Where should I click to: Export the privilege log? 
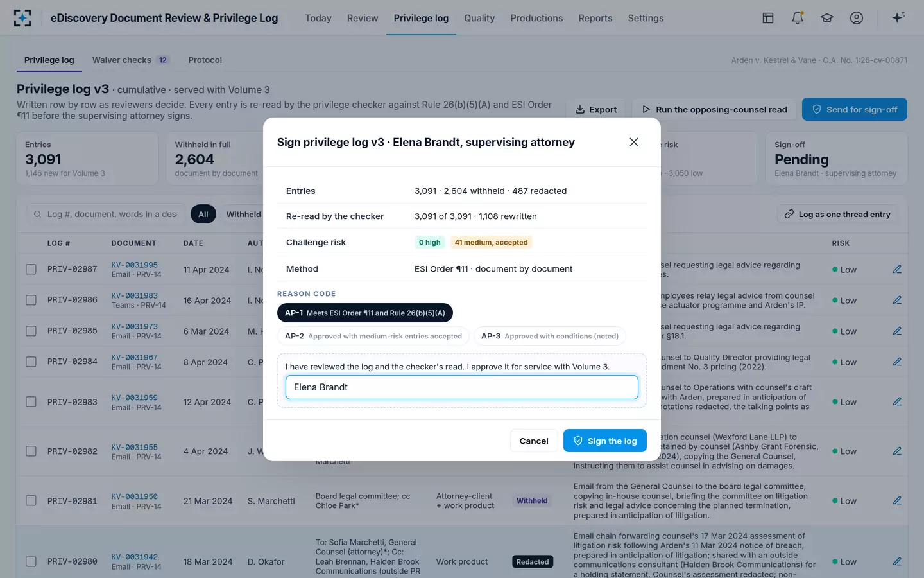coord(596,109)
